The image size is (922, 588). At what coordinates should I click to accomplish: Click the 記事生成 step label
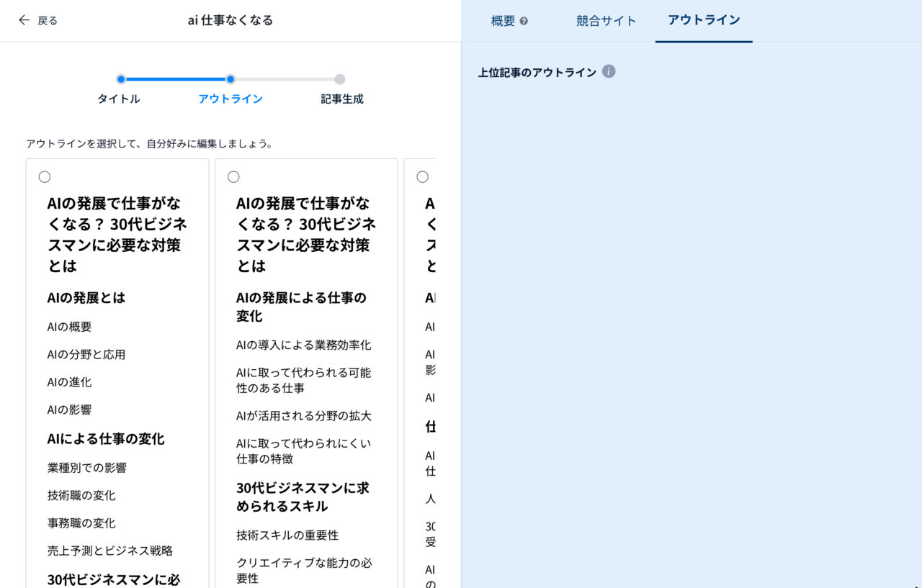pos(341,99)
